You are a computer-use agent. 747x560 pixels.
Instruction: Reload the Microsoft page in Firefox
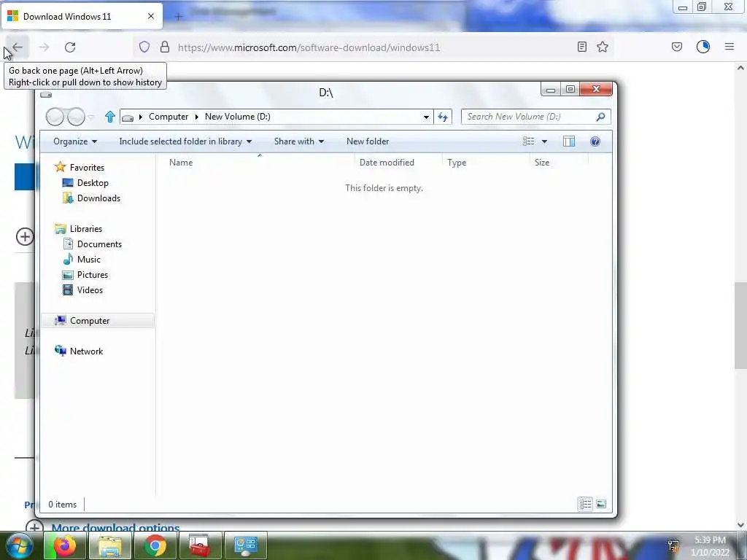coord(70,47)
